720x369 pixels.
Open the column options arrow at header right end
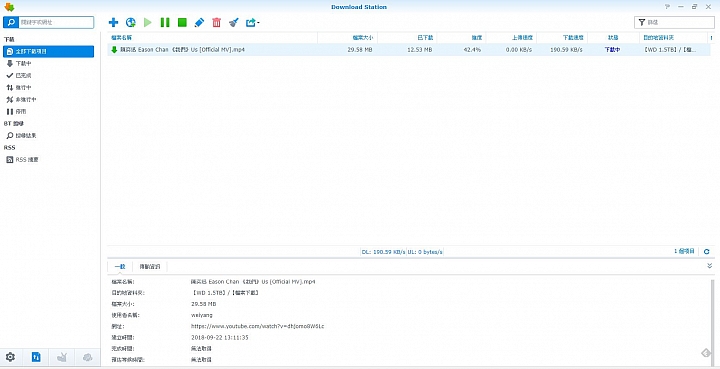pyautogui.click(x=711, y=38)
